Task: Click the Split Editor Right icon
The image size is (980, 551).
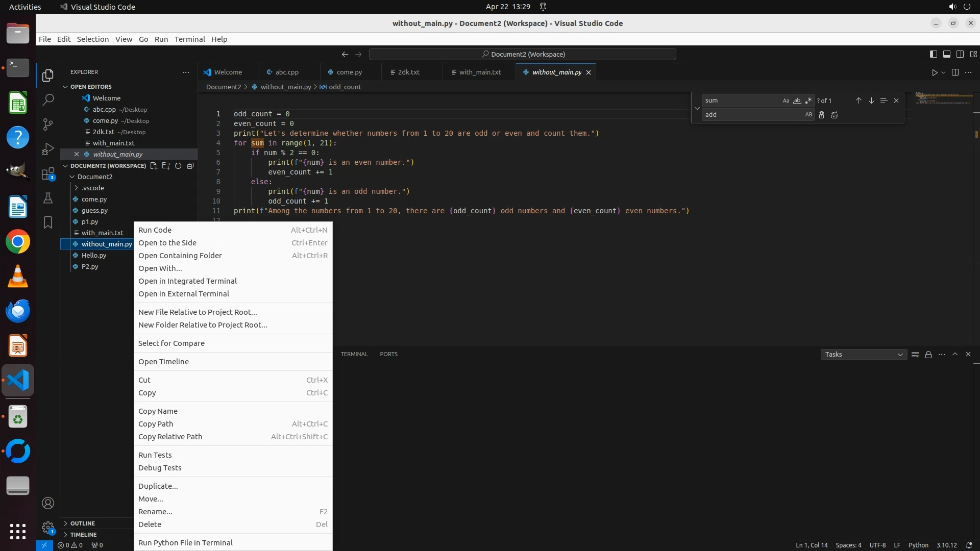Action: point(955,72)
